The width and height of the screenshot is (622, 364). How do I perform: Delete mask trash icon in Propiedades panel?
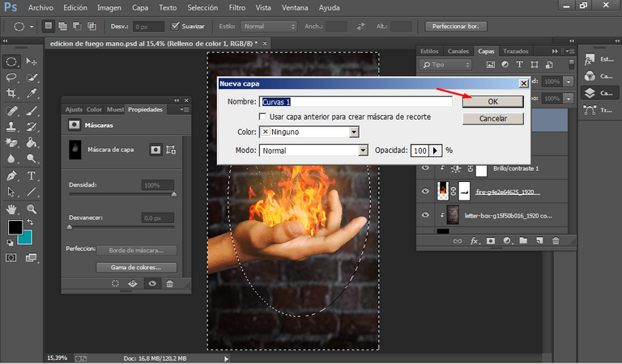click(169, 284)
